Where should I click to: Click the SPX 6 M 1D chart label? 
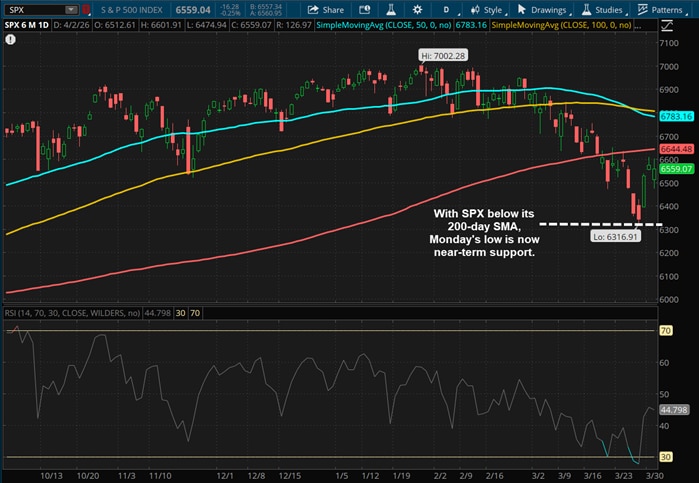tap(26, 25)
